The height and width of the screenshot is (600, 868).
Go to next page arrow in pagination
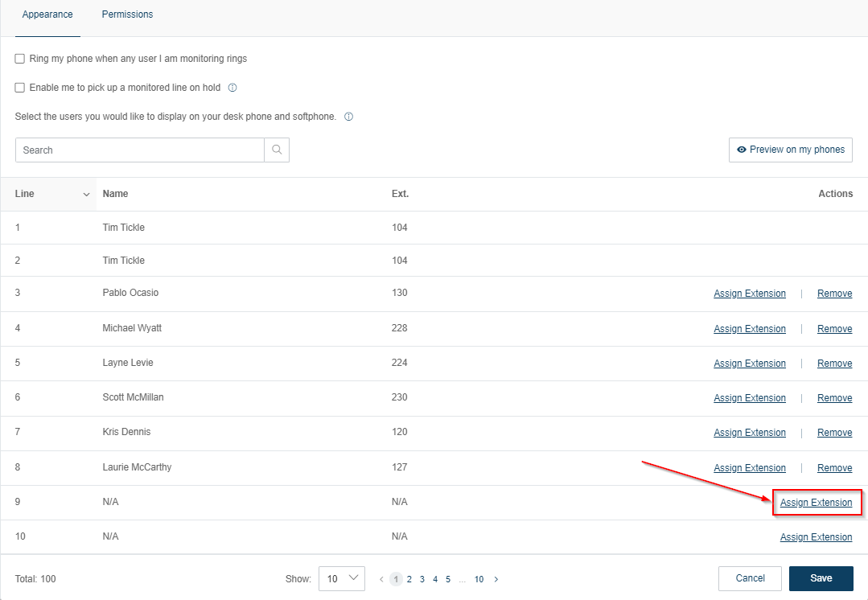(x=496, y=579)
